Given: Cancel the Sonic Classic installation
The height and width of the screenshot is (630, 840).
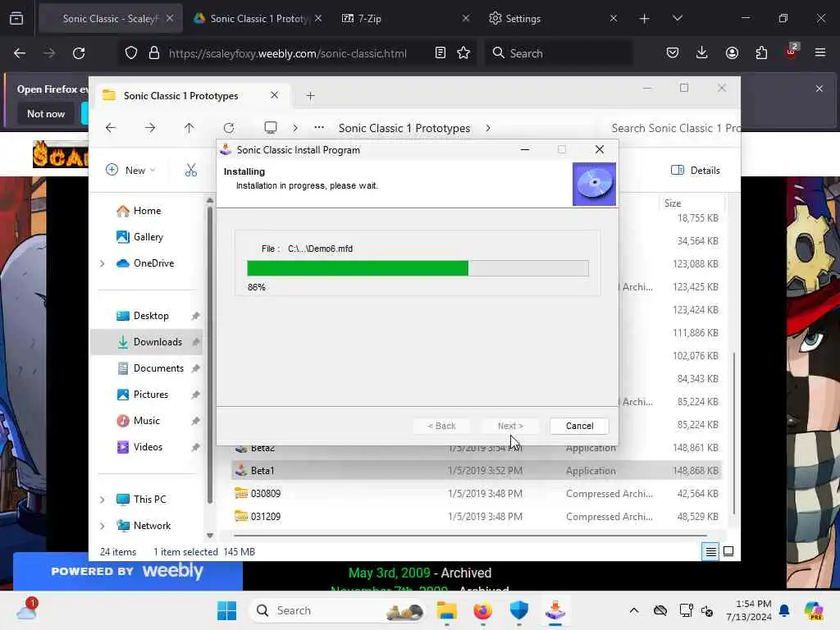Looking at the screenshot, I should tap(579, 426).
